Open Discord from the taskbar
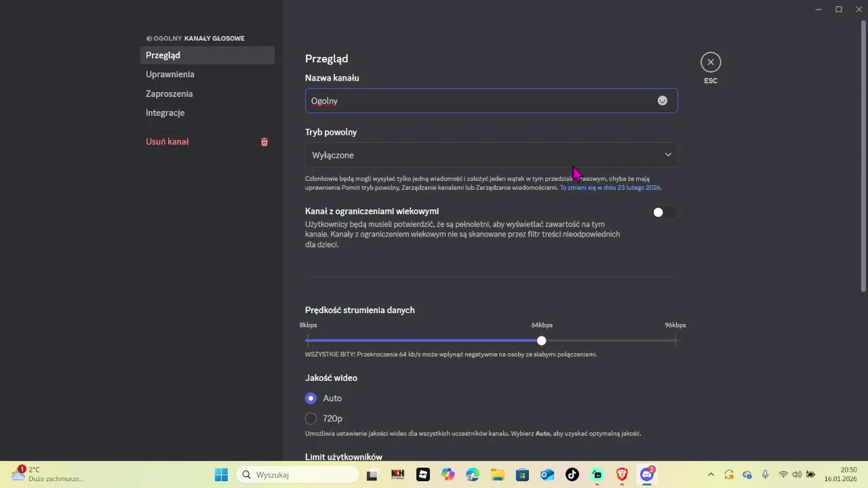 click(647, 474)
